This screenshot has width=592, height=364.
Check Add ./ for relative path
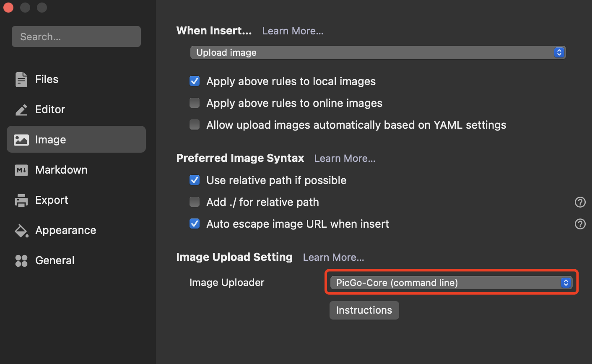(x=195, y=202)
